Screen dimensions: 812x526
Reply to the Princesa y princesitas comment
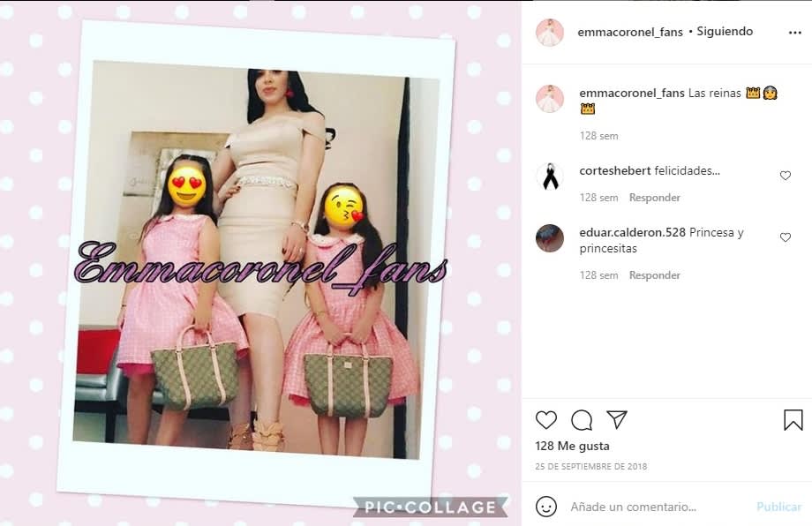[655, 274]
